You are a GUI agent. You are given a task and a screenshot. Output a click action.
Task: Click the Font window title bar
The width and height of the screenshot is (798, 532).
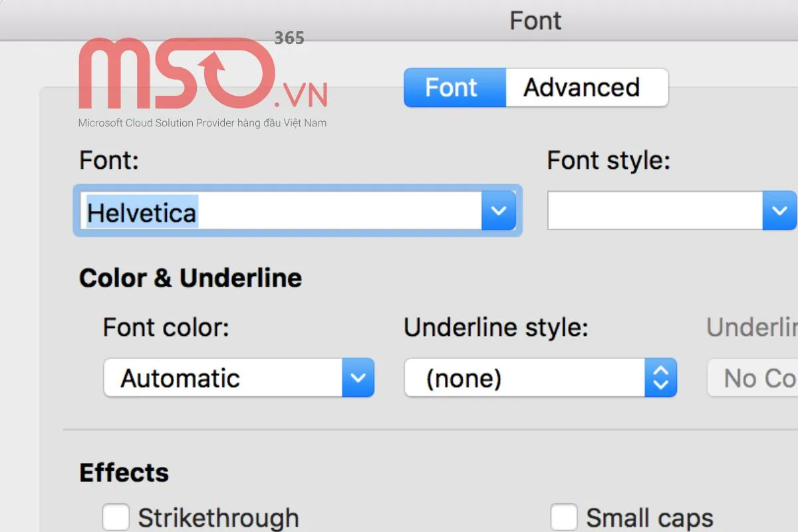pyautogui.click(x=535, y=21)
